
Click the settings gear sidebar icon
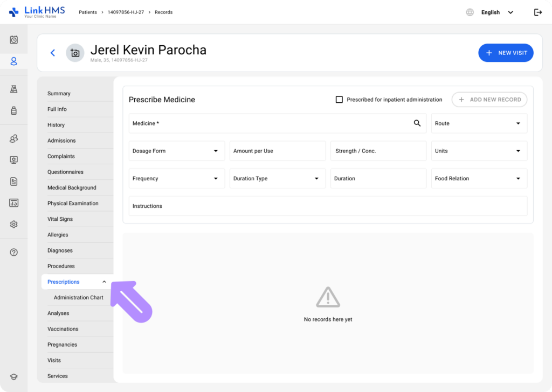14,225
